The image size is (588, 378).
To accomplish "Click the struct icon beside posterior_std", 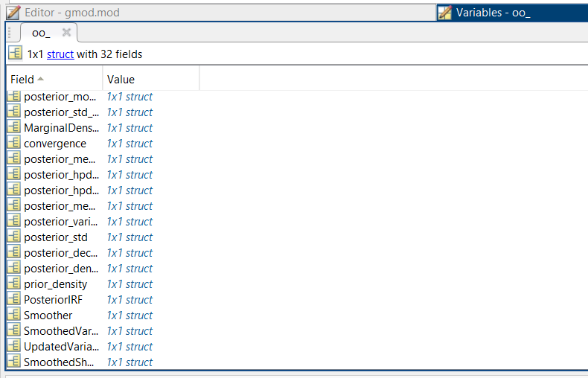I will 14,237.
